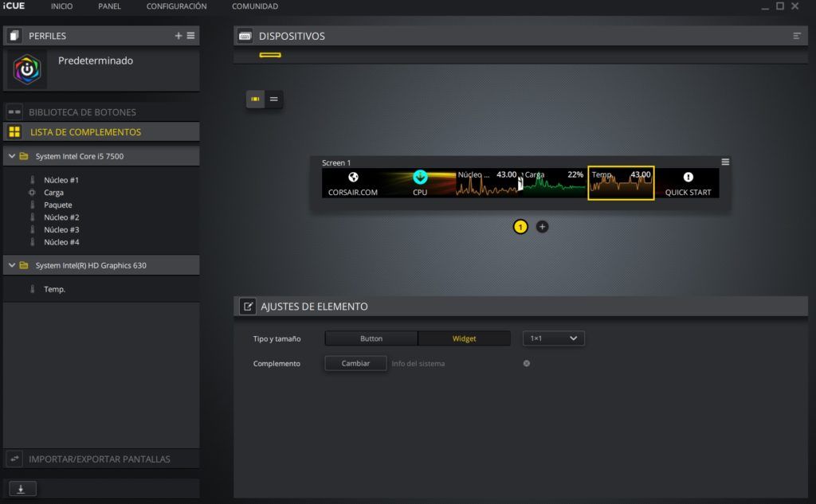Open the PANEL menu
816x504 pixels.
(109, 6)
